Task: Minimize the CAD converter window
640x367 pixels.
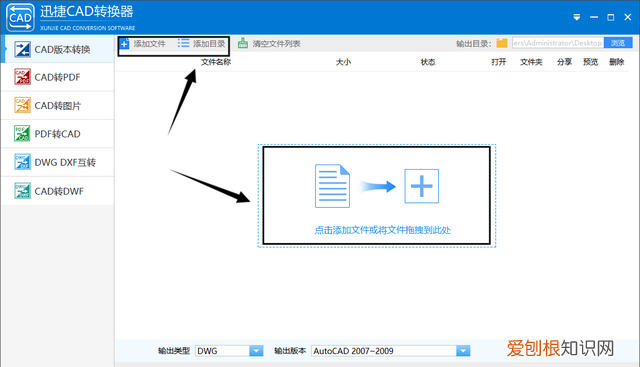Action: pos(594,17)
